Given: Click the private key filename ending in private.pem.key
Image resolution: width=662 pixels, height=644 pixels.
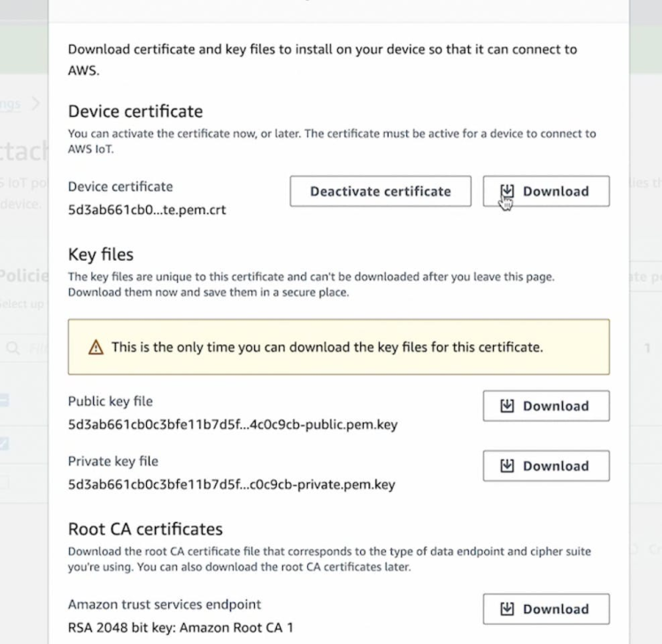Looking at the screenshot, I should [231, 485].
